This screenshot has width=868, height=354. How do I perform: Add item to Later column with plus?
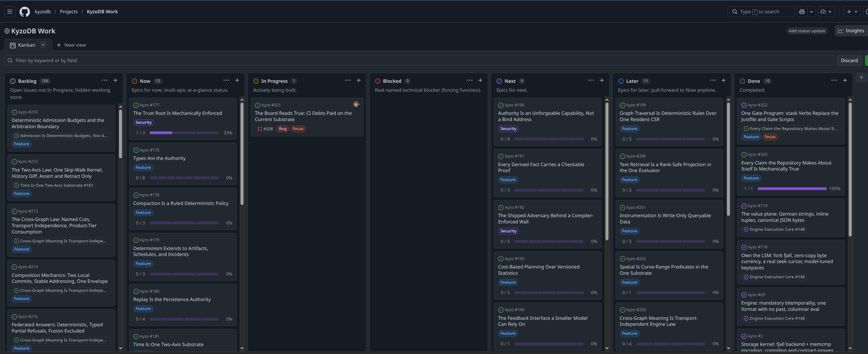(723, 80)
